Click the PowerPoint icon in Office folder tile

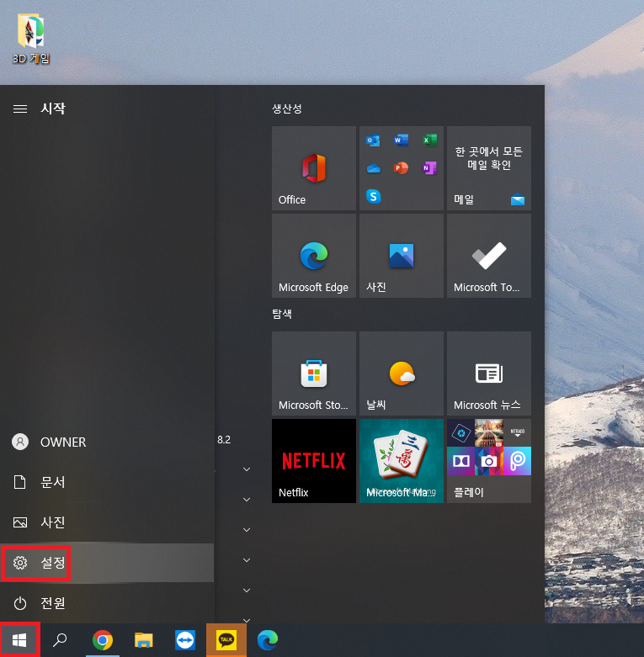tap(401, 168)
